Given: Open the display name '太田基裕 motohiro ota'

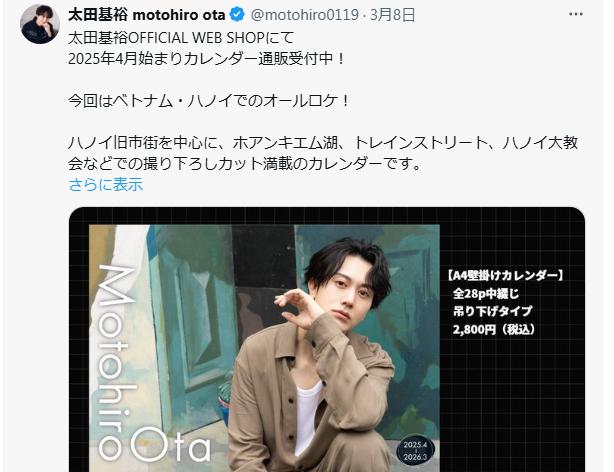Looking at the screenshot, I should [x=146, y=15].
